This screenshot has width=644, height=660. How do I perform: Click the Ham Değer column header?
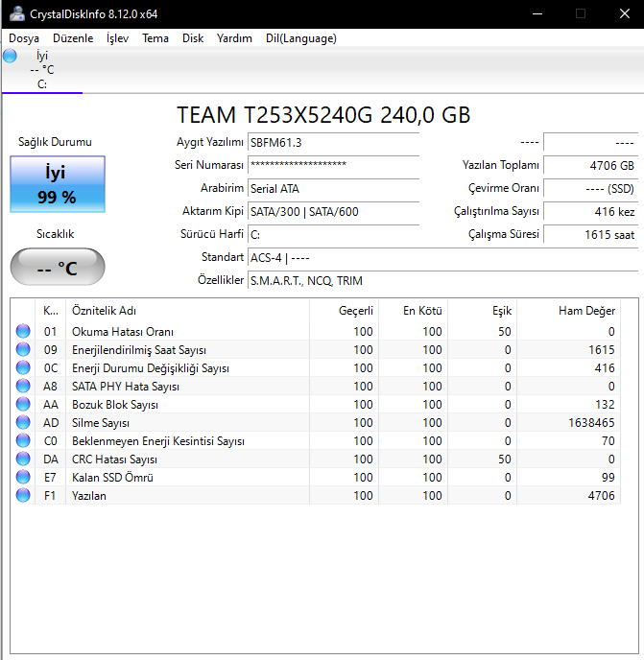(568, 311)
